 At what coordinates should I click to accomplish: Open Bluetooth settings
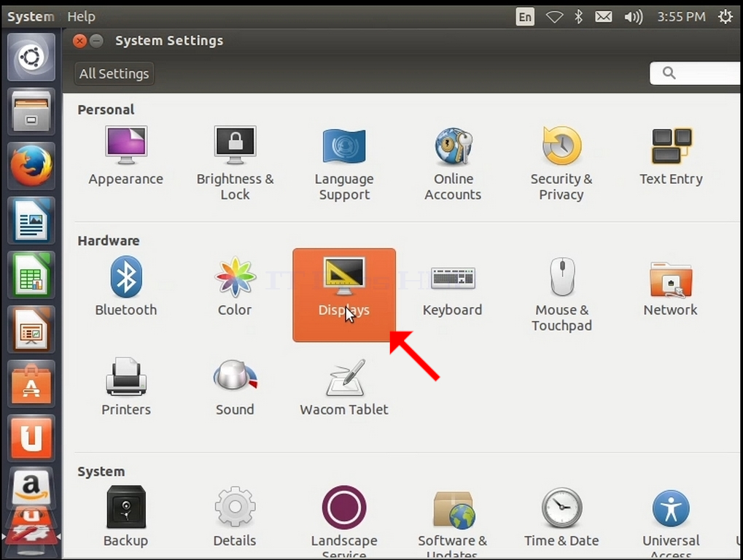pos(126,286)
